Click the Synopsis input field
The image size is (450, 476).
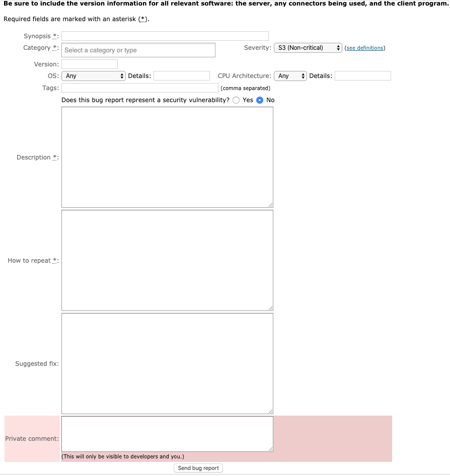pos(165,36)
